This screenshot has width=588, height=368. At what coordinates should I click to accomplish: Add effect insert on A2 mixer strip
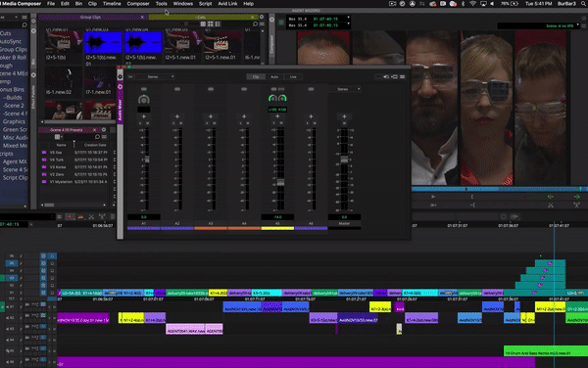[177, 116]
